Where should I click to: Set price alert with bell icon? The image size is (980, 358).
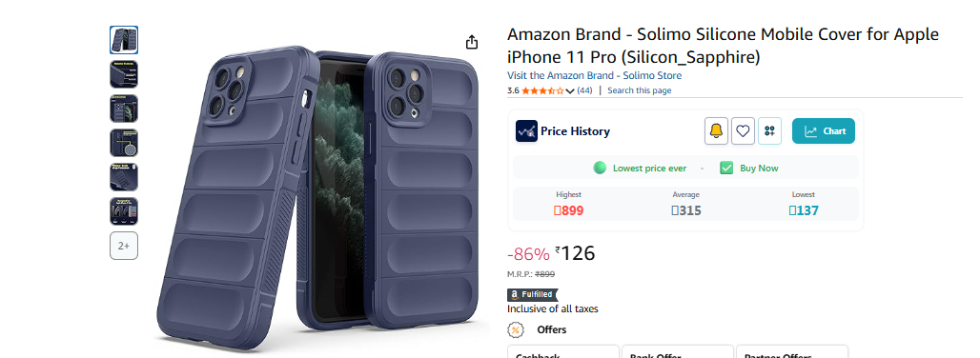pyautogui.click(x=716, y=131)
